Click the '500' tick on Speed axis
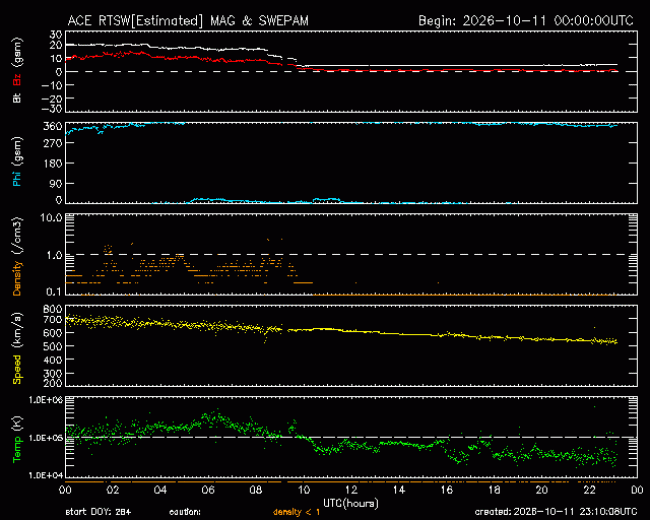 point(53,346)
